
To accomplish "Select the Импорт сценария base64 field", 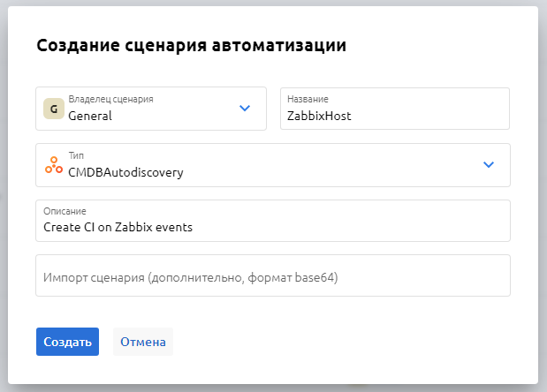I will pos(273,276).
